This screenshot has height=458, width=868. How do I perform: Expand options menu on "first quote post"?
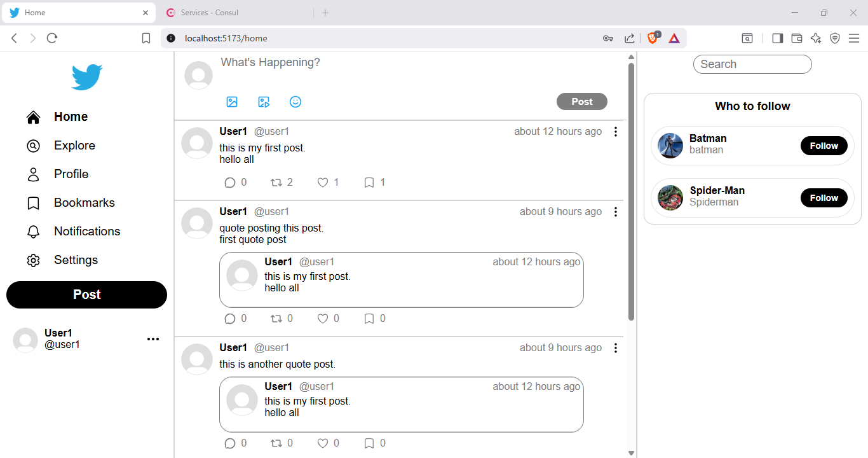pyautogui.click(x=615, y=212)
